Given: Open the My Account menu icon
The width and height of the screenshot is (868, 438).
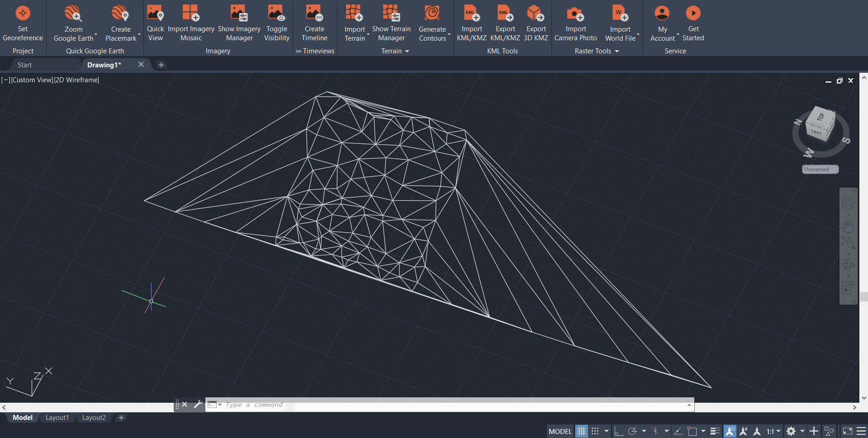Looking at the screenshot, I should pyautogui.click(x=662, y=13).
